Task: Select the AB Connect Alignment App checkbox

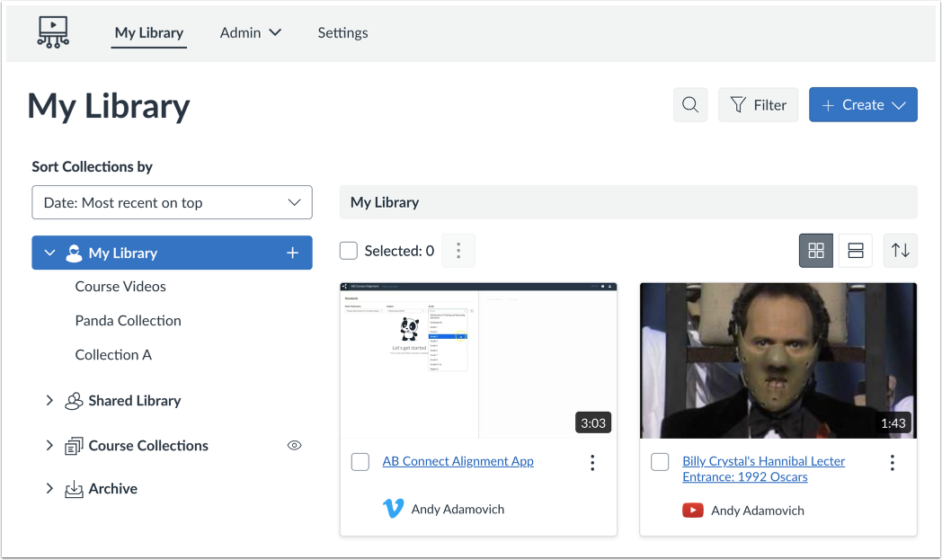Action: click(x=360, y=461)
